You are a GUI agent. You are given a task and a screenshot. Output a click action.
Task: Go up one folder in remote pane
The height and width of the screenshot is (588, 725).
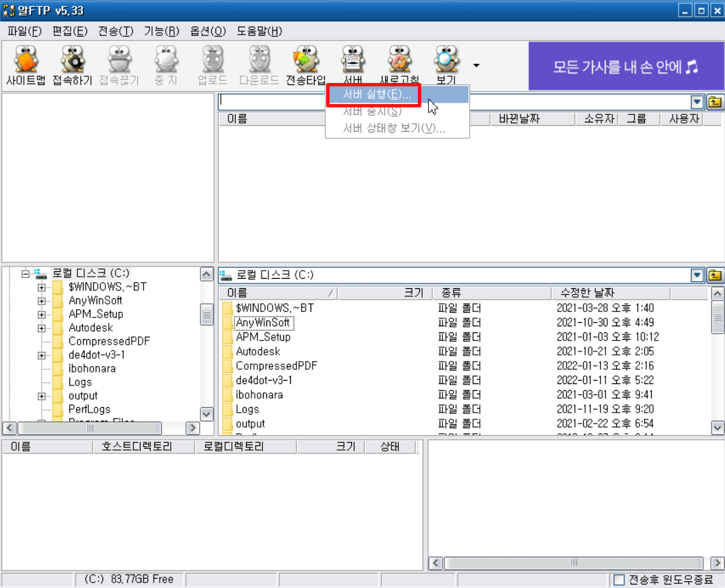point(715,102)
